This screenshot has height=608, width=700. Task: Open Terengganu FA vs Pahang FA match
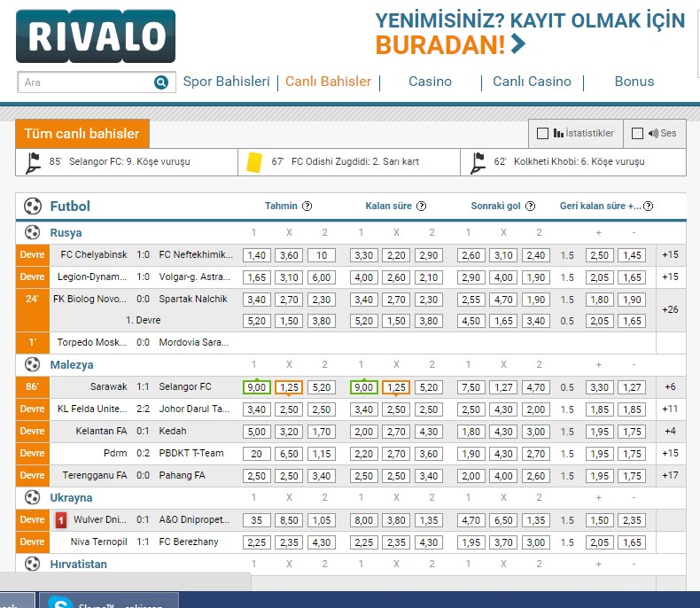click(134, 475)
